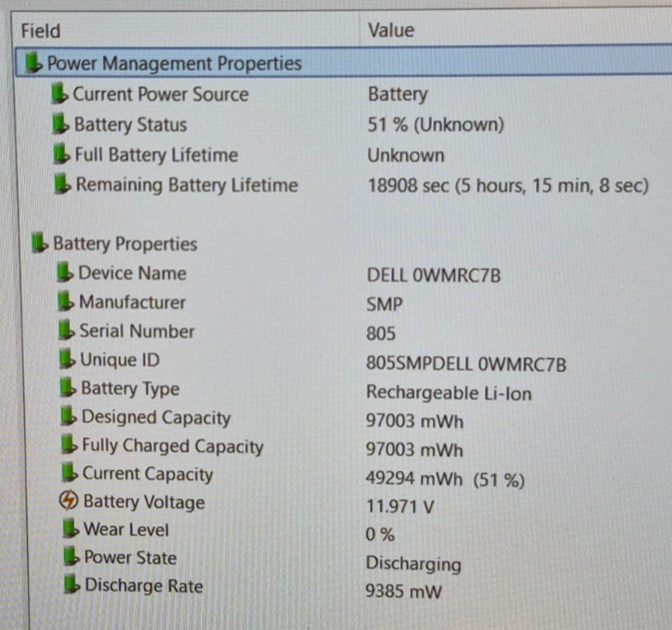Select the Device Name field label
Screen dimensions: 672x630
click(x=133, y=273)
